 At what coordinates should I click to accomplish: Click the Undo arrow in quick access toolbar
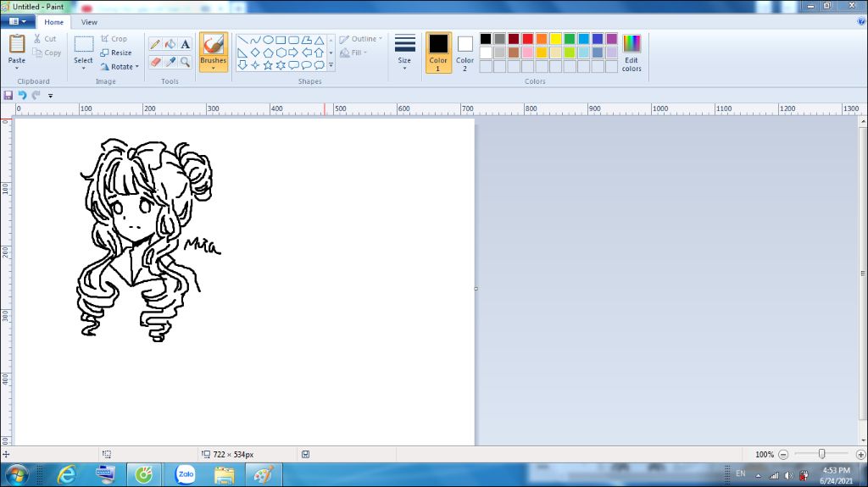22,95
